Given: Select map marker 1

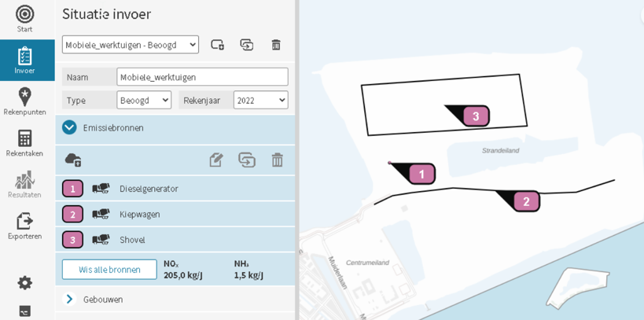Looking at the screenshot, I should (421, 174).
